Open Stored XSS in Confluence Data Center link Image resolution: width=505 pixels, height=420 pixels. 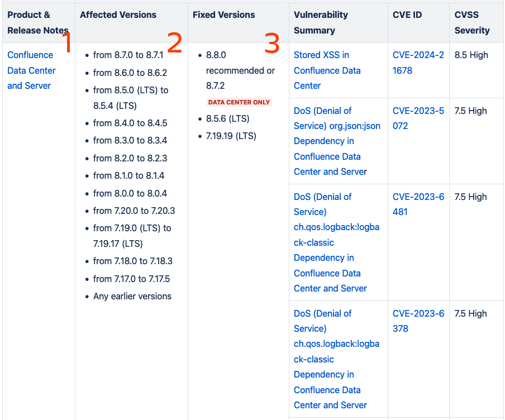(327, 70)
